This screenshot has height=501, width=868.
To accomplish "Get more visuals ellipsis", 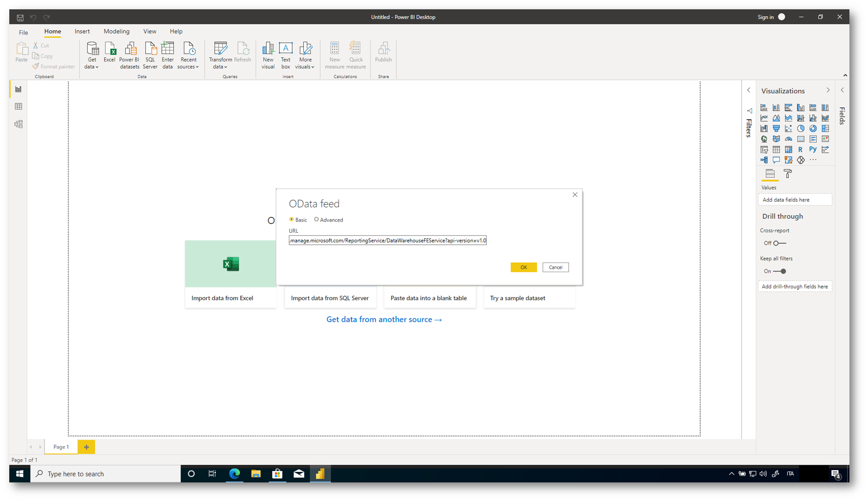I will tap(813, 160).
